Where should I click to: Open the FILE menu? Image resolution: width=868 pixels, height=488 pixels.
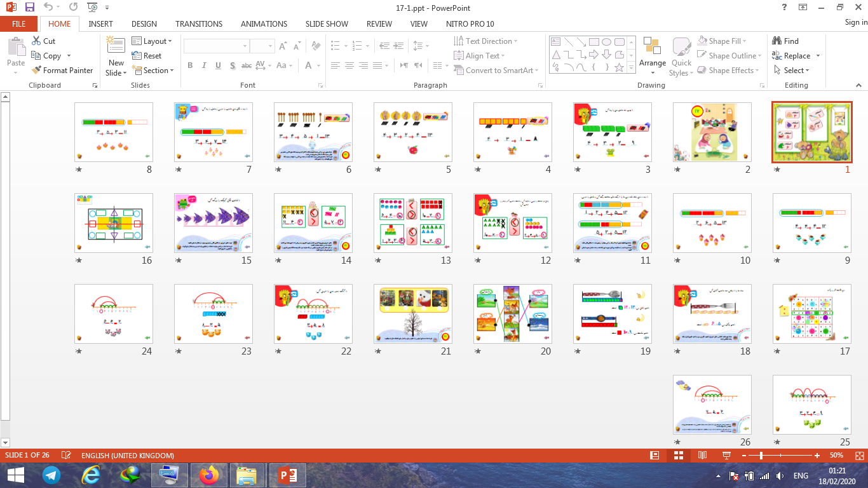click(x=18, y=24)
